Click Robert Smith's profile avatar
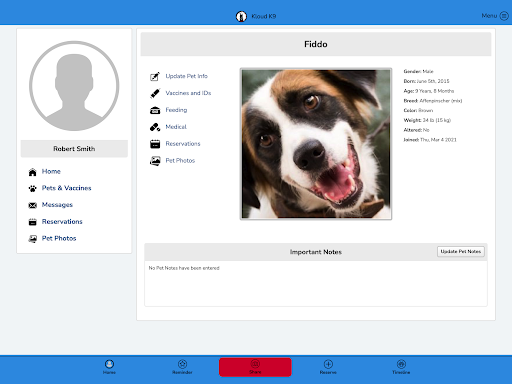512x384 pixels. 74,86
